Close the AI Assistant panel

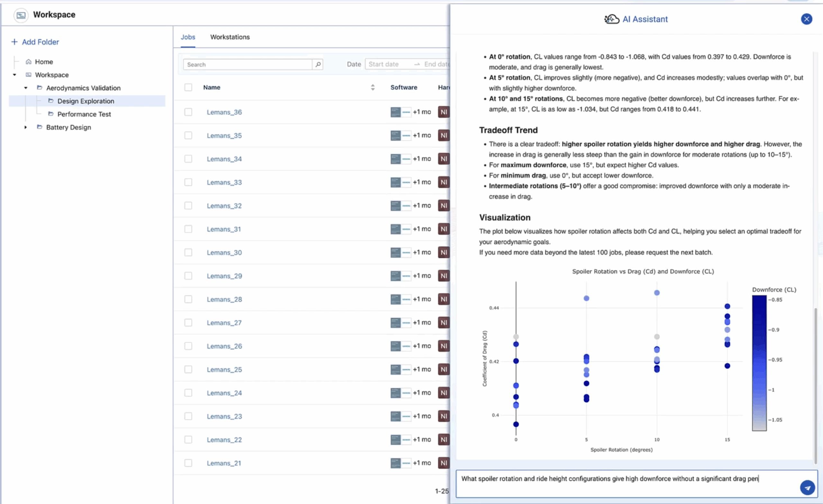click(806, 19)
